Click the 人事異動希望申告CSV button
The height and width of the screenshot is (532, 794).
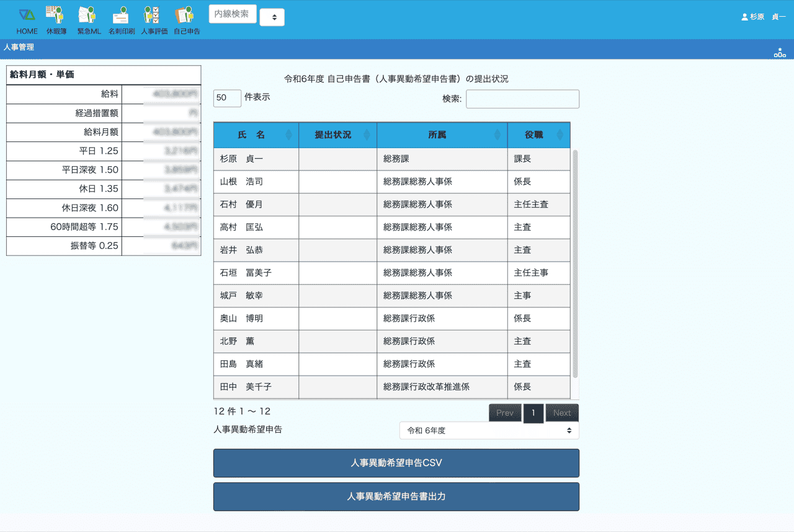point(396,463)
